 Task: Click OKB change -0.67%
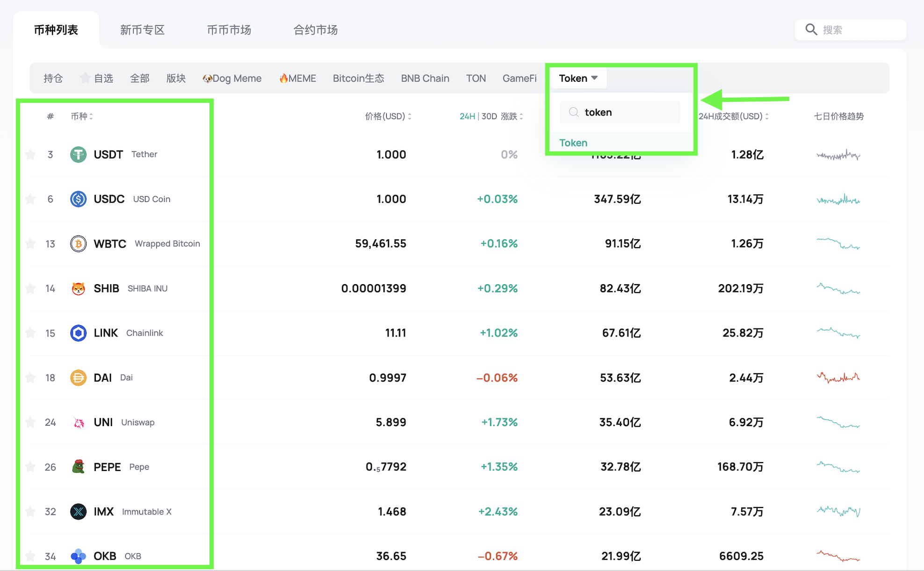tap(498, 556)
